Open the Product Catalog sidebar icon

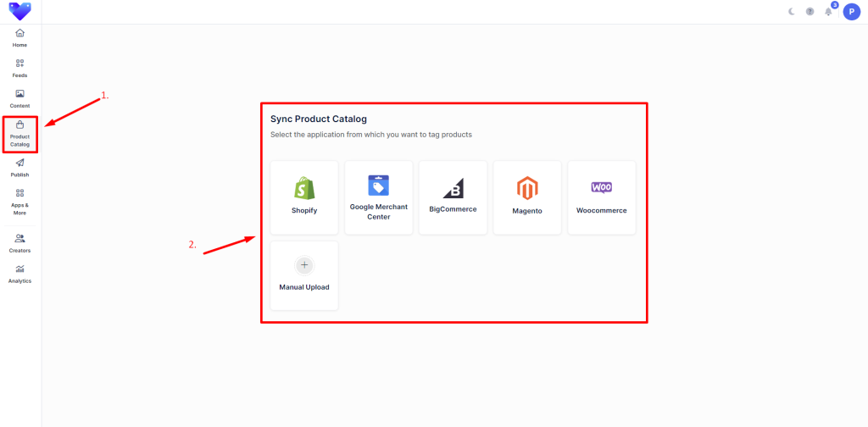coord(20,125)
